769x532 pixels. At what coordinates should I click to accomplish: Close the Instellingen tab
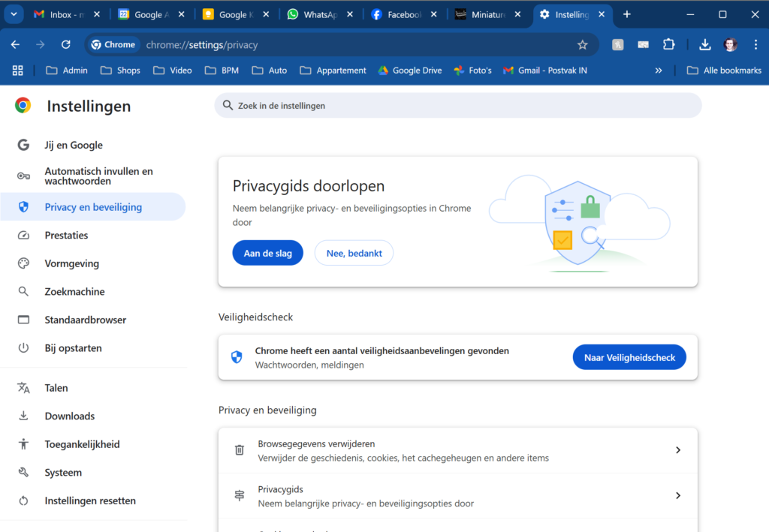click(x=602, y=15)
